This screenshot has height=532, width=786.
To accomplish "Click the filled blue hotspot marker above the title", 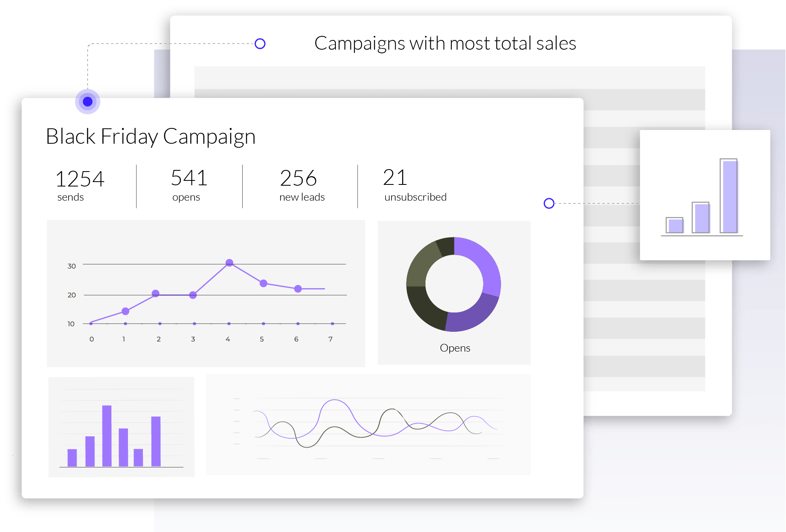I will (x=88, y=102).
